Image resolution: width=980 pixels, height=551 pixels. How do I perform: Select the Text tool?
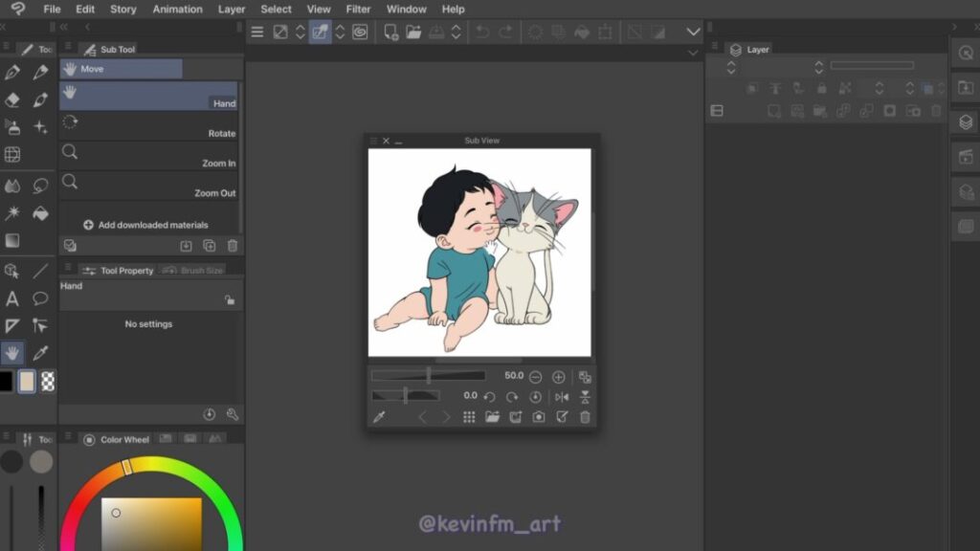[12, 298]
